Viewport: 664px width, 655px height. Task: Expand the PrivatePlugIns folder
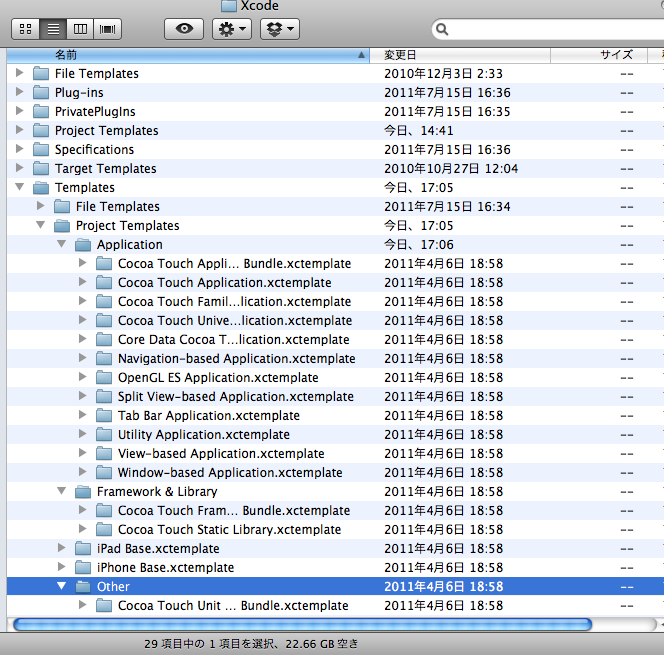[19, 111]
